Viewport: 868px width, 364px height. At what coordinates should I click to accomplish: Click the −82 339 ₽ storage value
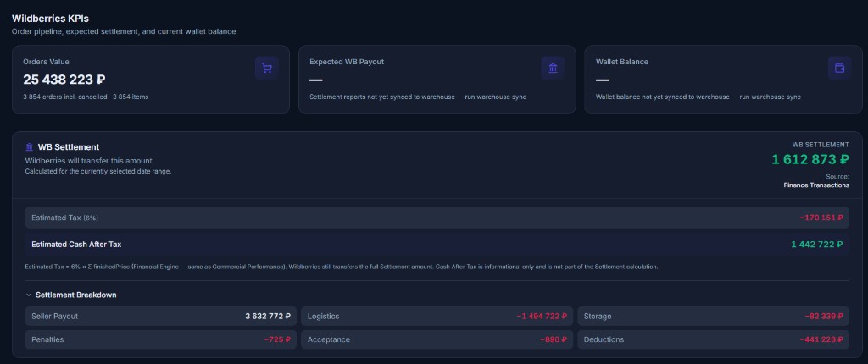[824, 317]
